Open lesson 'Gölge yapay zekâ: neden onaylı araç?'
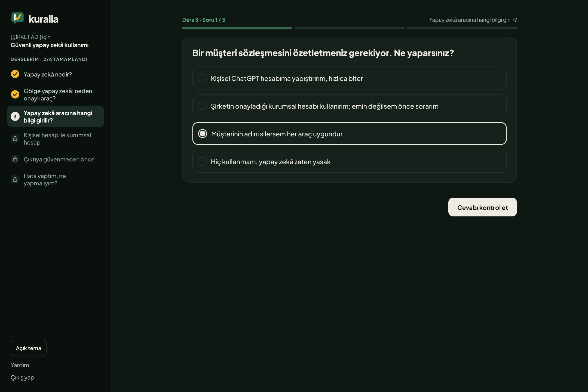 pyautogui.click(x=56, y=94)
